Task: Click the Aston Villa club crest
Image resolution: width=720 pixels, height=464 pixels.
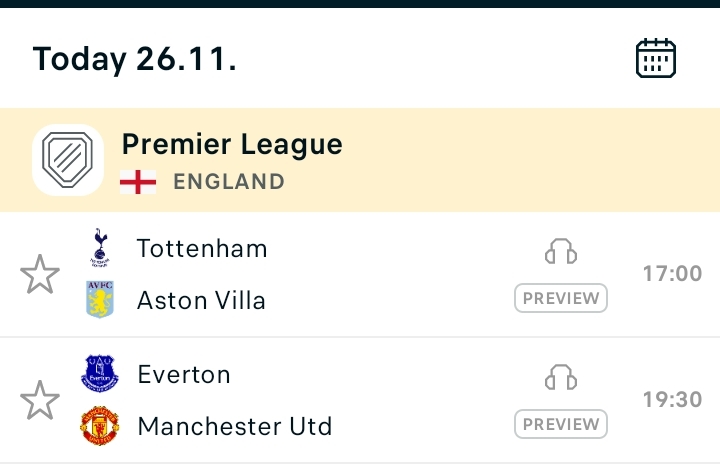Action: (x=100, y=300)
